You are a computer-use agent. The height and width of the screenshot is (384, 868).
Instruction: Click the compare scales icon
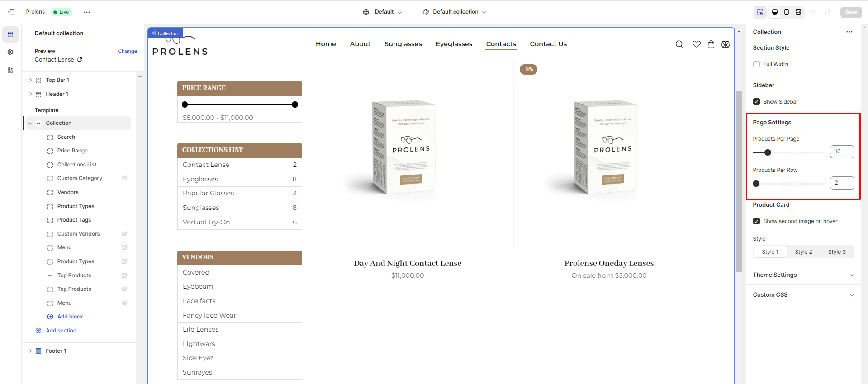[x=726, y=44]
